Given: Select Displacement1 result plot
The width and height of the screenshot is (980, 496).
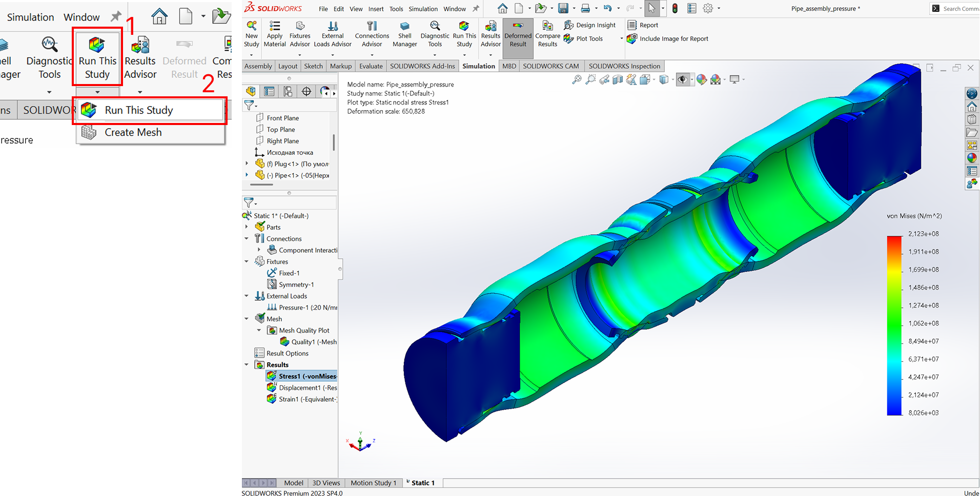Looking at the screenshot, I should point(301,388).
